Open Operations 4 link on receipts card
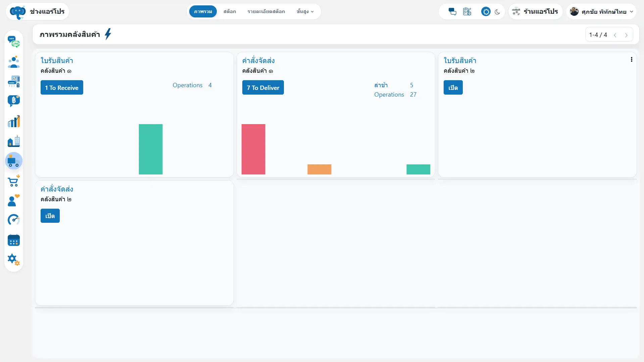Viewport: 644px width, 362px height. (x=192, y=85)
